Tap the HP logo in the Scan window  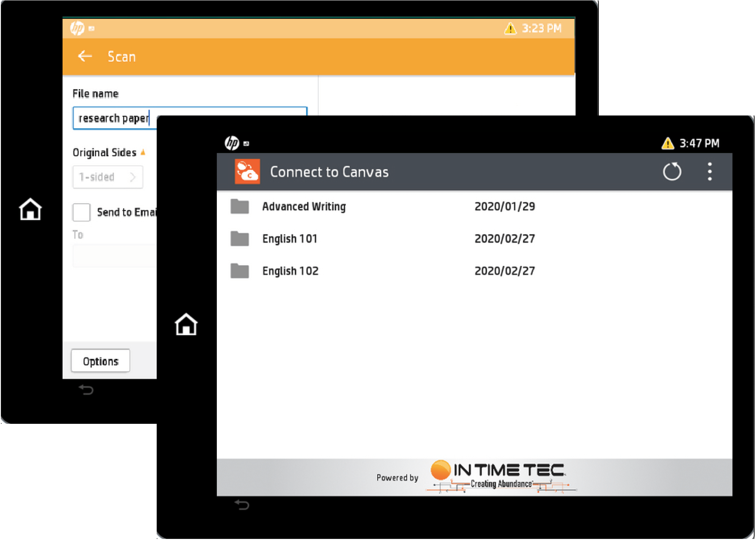click(77, 28)
